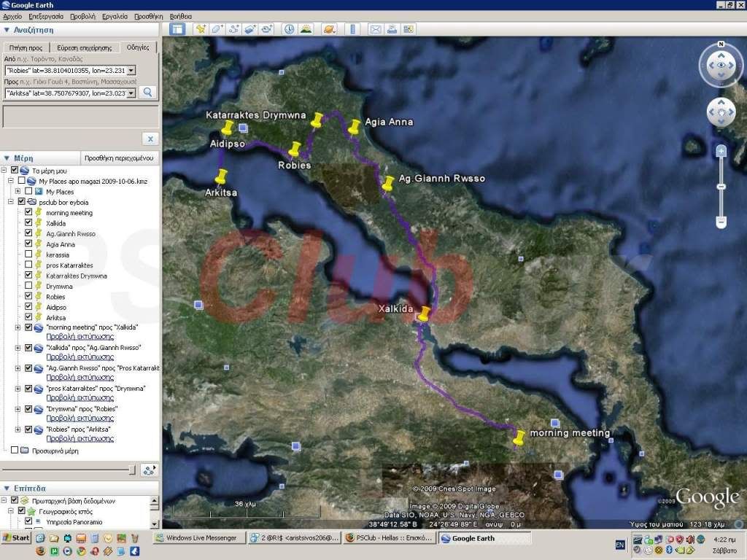Open print view link under "Drymwna" προς "Robies"
Viewport: 747px width, 560px height.
80,418
